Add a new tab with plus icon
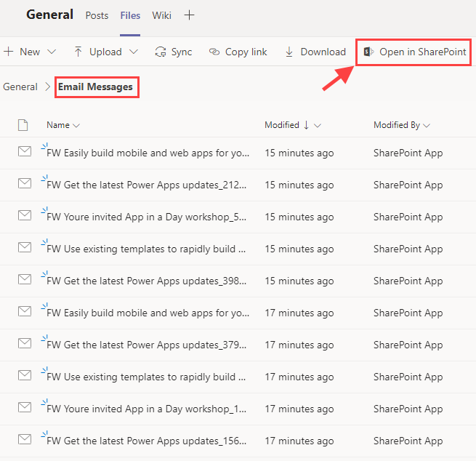The width and height of the screenshot is (476, 461). pyautogui.click(x=189, y=15)
